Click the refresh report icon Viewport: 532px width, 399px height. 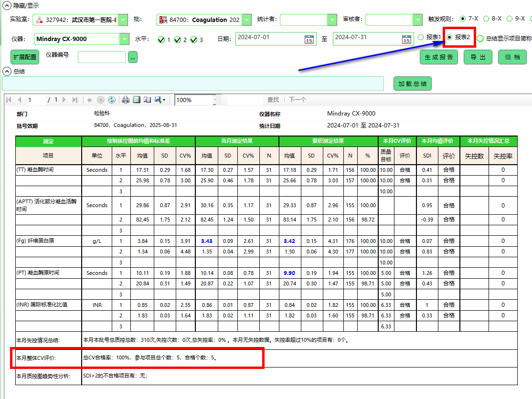tap(111, 100)
